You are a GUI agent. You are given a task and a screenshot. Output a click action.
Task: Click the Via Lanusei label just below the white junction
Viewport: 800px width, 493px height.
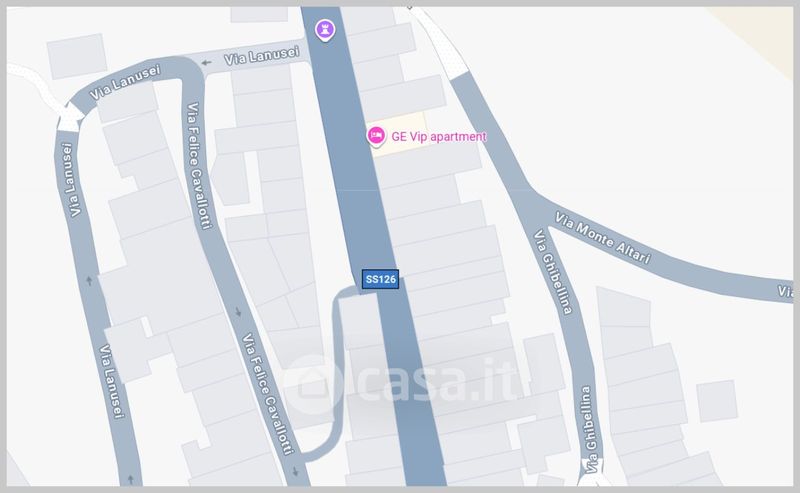click(x=71, y=180)
